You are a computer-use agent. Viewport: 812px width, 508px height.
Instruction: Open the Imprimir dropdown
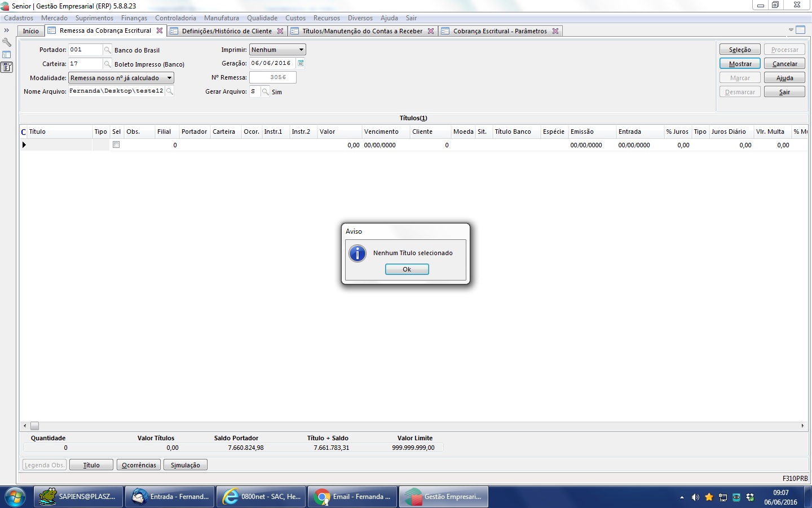(301, 50)
